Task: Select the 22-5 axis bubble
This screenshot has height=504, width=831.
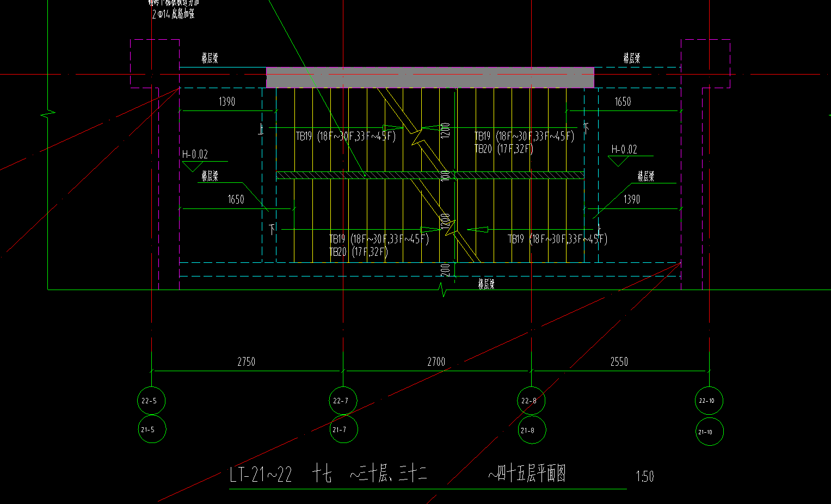Action: pyautogui.click(x=151, y=401)
